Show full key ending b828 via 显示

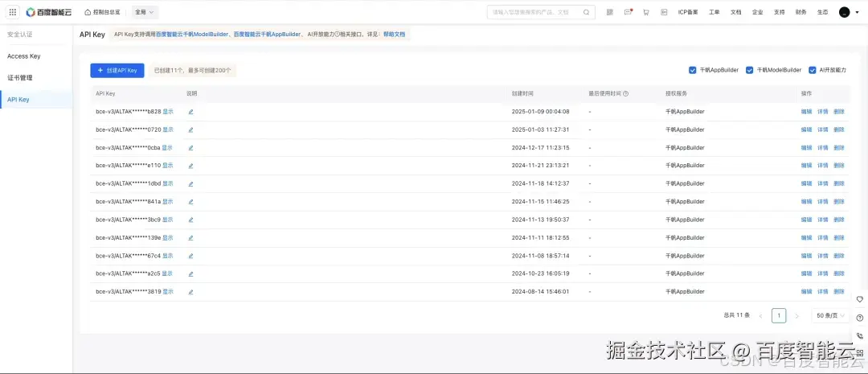168,111
